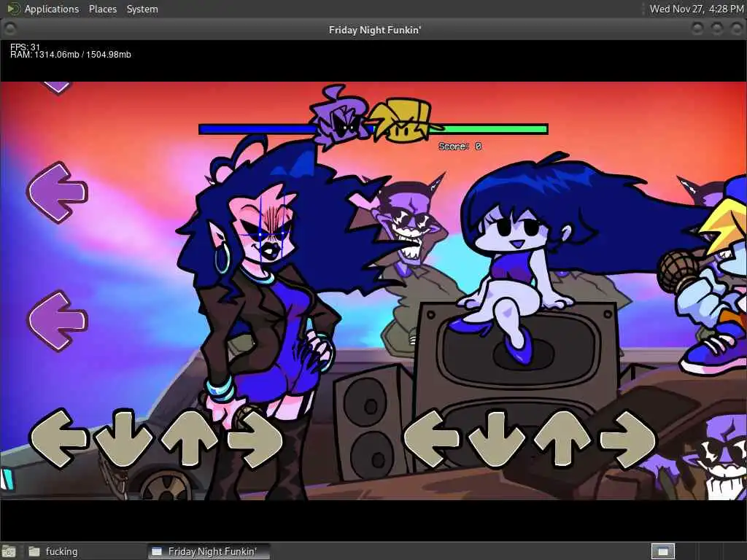747x560 pixels.
Task: Switch to the 'fucking' folder taskbar window
Action: (53, 551)
